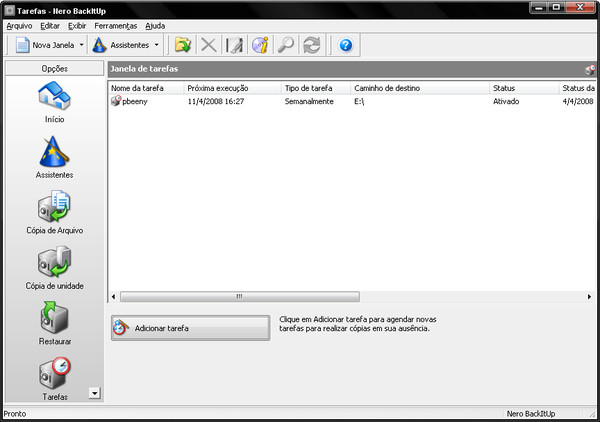Screen dimensions: 600x422
Task: Open Restaurar in the sidebar
Action: click(x=54, y=324)
